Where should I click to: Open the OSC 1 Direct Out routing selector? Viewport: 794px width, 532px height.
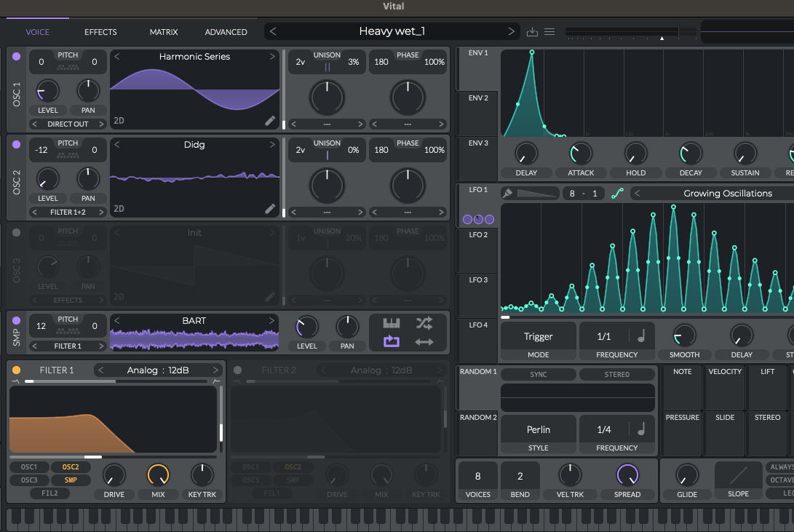tap(68, 124)
